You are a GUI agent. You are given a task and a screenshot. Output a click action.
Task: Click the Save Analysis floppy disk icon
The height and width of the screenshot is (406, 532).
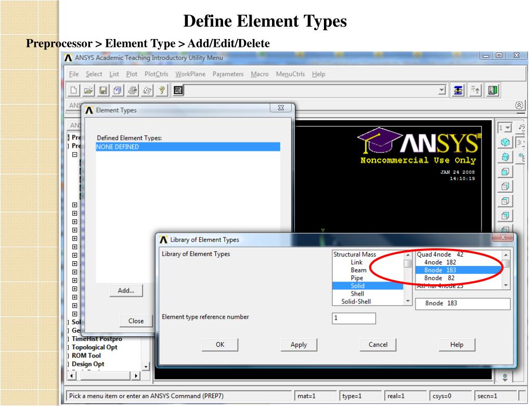[103, 90]
